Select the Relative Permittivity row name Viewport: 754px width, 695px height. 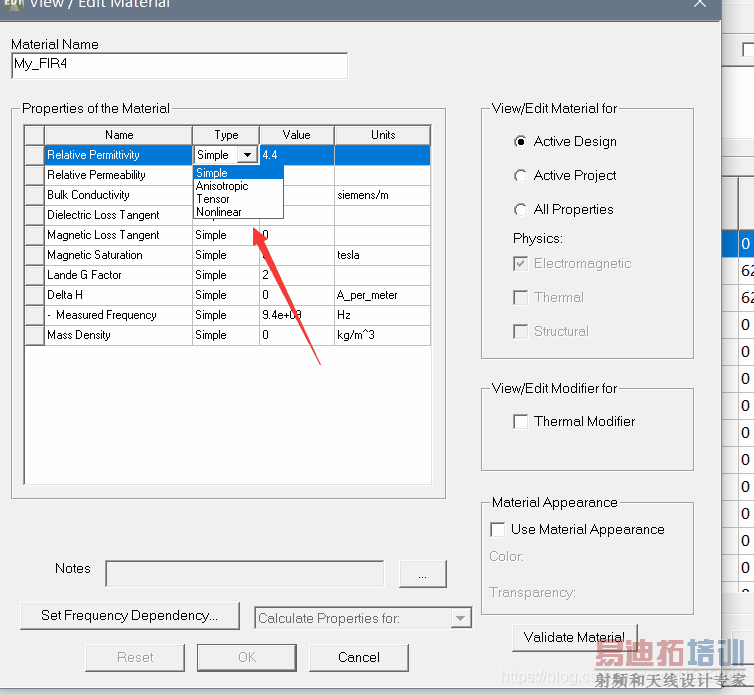click(x=118, y=155)
